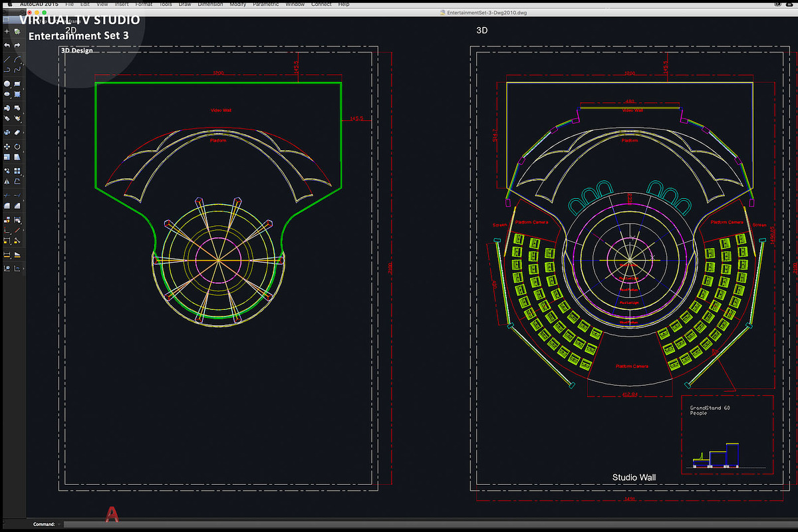The image size is (798, 532).
Task: Open the Modify menu
Action: click(238, 4)
